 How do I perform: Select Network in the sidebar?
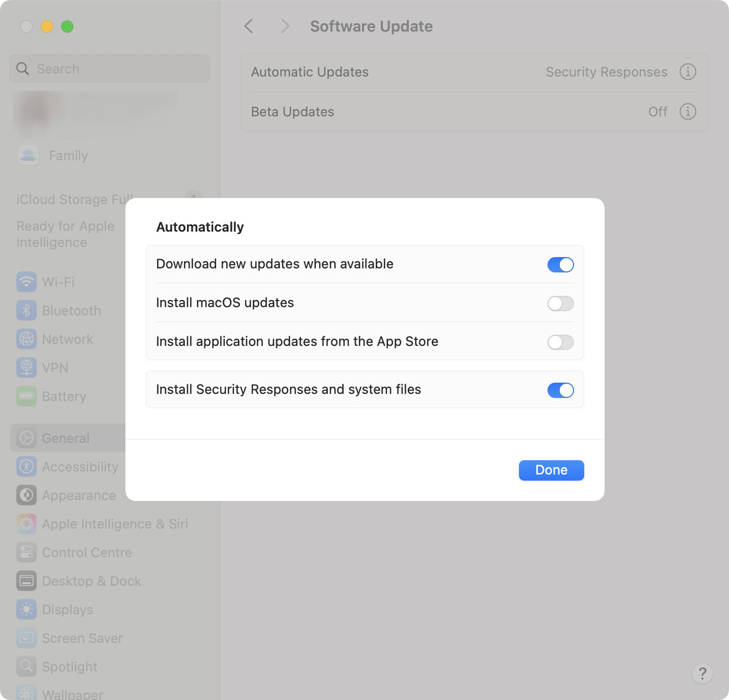67,339
